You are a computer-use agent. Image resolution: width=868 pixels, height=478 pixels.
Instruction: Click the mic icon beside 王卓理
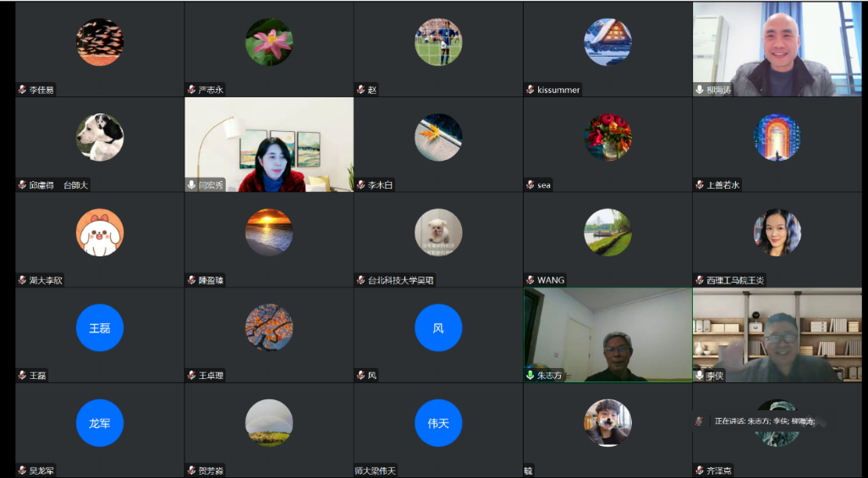tap(192, 375)
